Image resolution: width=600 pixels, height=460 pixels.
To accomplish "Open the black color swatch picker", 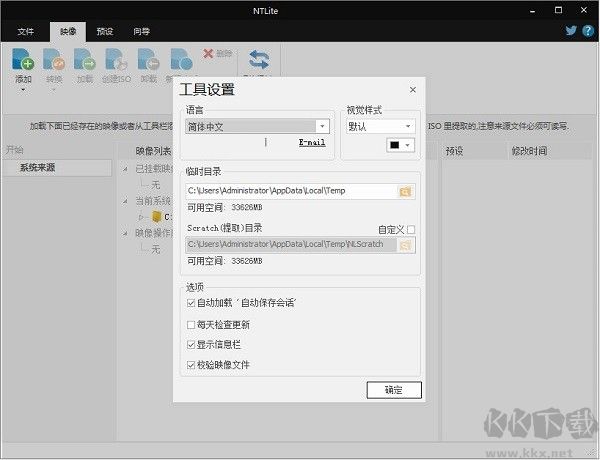I will 400,145.
